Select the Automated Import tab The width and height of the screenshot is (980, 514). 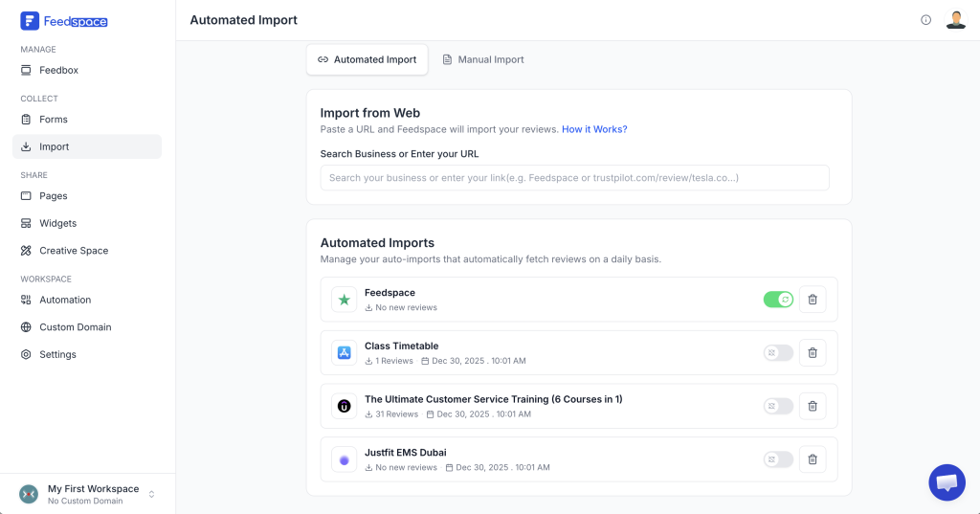point(367,59)
